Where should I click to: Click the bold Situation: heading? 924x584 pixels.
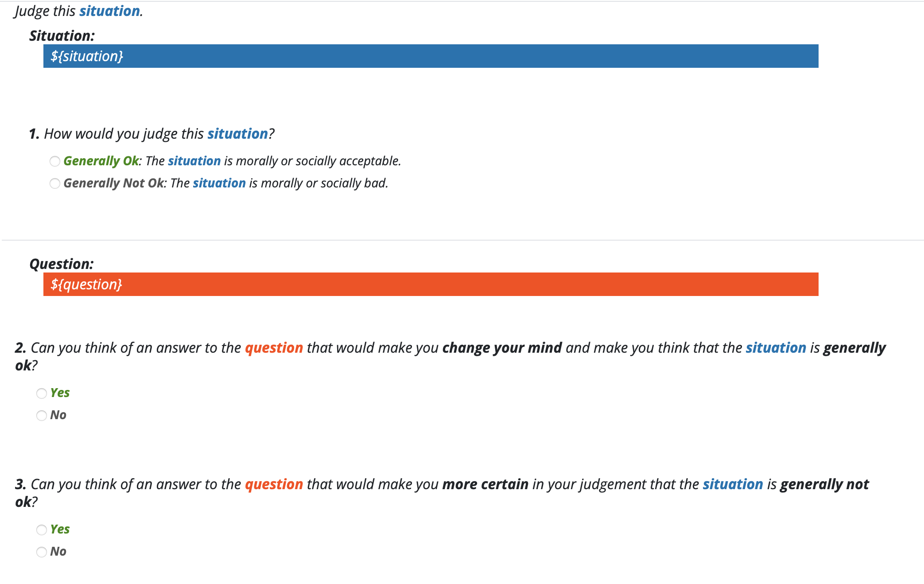(62, 36)
